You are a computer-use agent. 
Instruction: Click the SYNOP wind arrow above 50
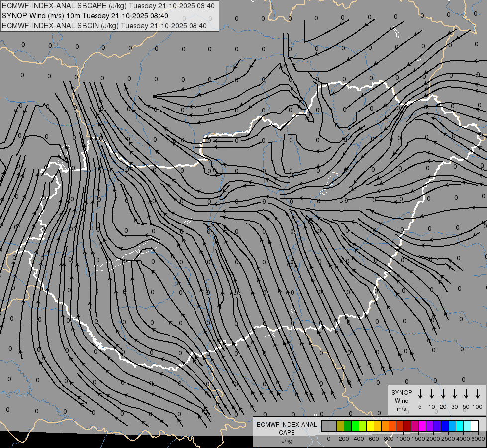466,394
